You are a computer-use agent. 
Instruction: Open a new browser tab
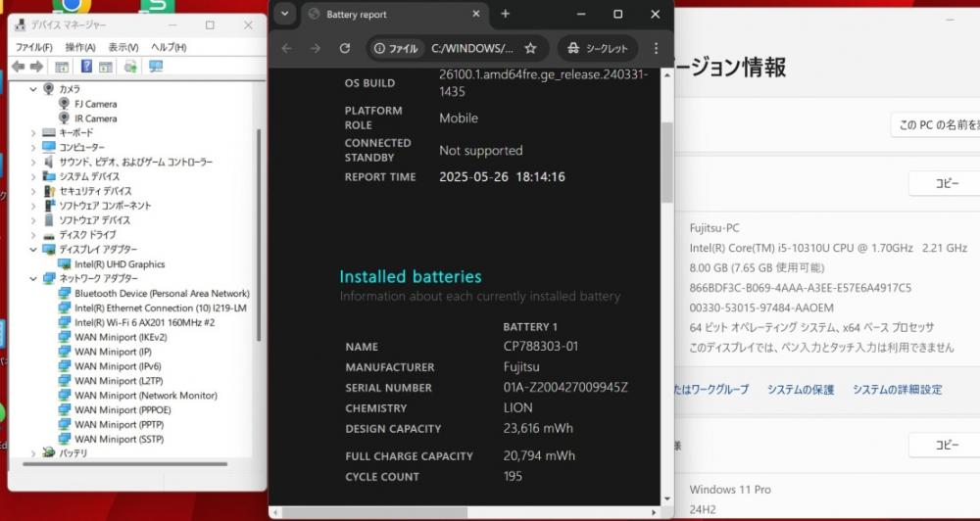pyautogui.click(x=506, y=14)
